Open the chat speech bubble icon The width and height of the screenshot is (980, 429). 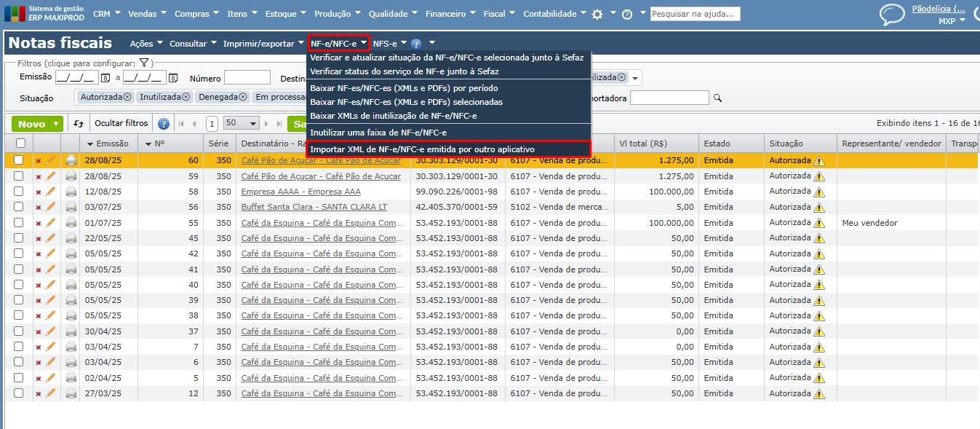892,15
